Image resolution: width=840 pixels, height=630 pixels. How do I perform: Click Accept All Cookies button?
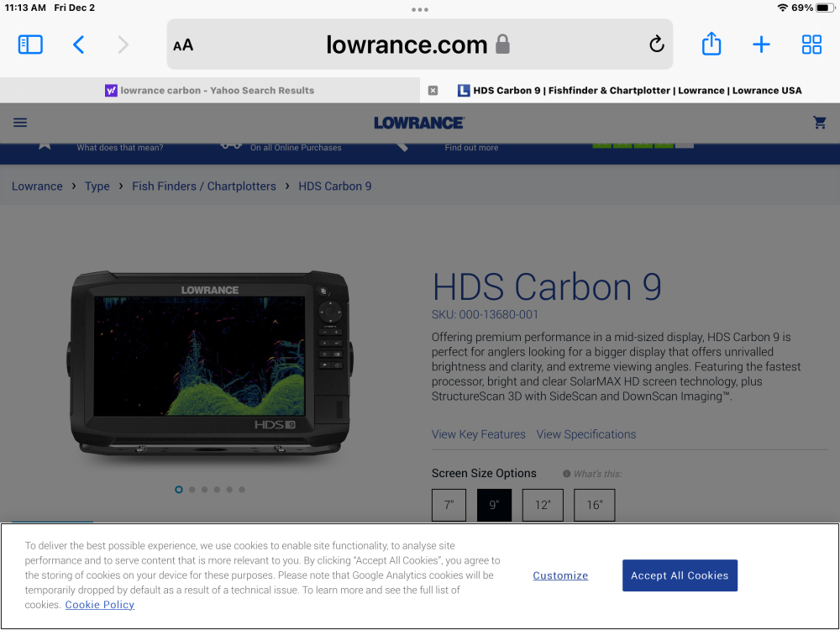click(680, 575)
